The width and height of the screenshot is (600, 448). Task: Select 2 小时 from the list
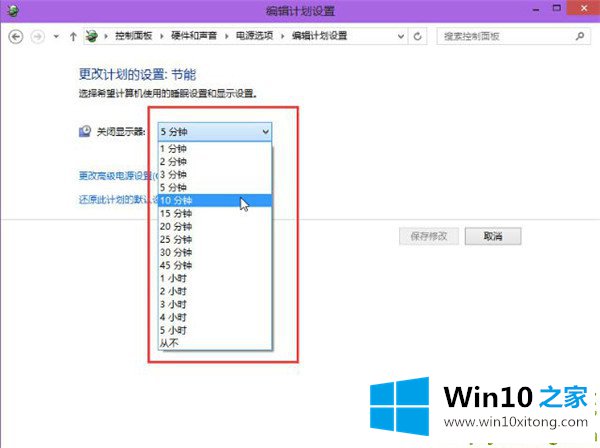215,291
